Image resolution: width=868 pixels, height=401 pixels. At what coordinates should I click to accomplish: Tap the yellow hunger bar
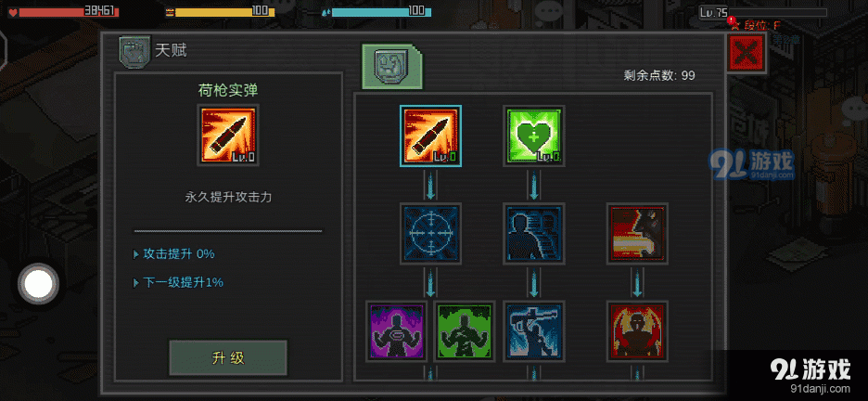coord(224,12)
